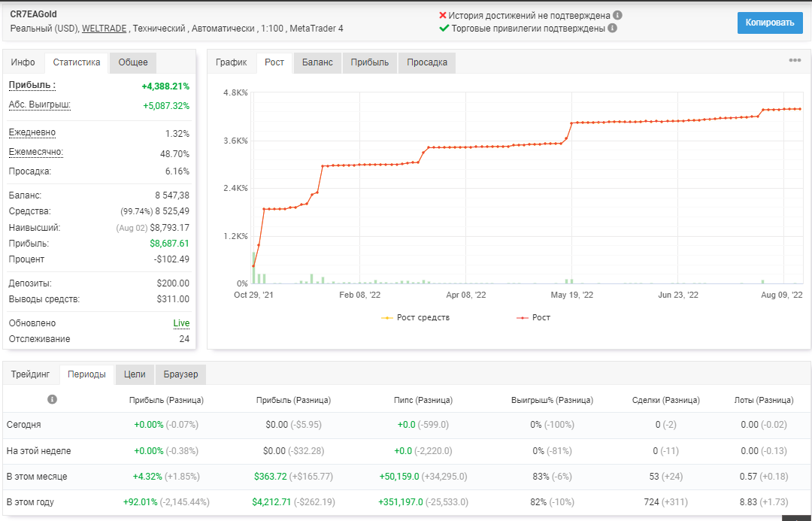The width and height of the screenshot is (812, 521).
Task: Click the Прибыль: label in statistics
Action: click(32, 85)
